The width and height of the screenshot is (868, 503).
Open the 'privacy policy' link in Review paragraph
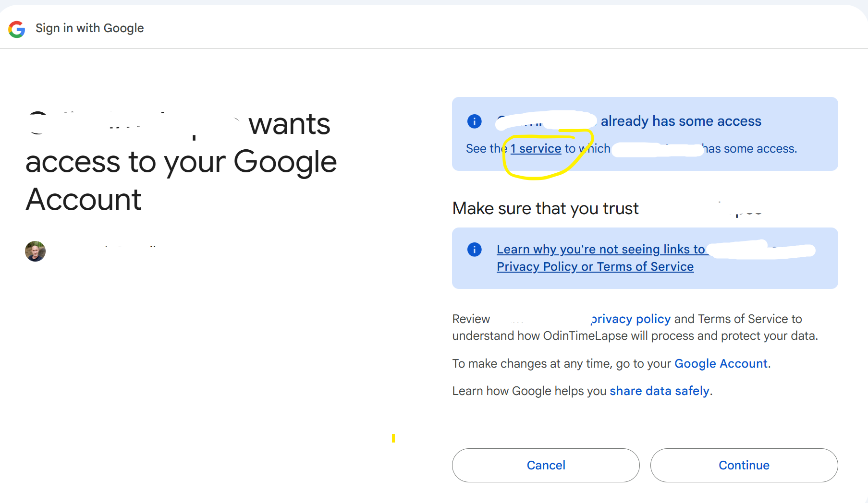coord(631,319)
